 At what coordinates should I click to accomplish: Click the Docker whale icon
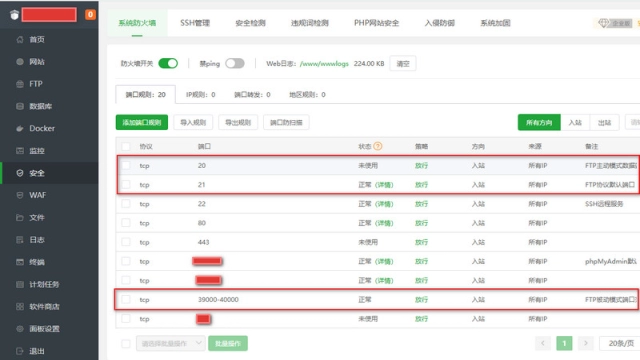point(20,129)
